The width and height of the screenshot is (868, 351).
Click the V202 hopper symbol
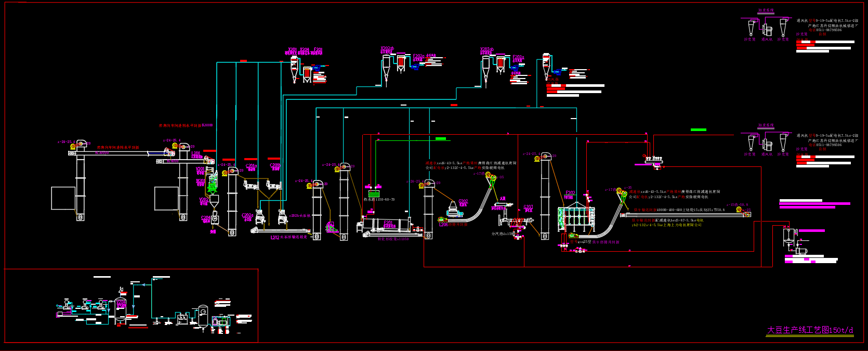coord(214,201)
